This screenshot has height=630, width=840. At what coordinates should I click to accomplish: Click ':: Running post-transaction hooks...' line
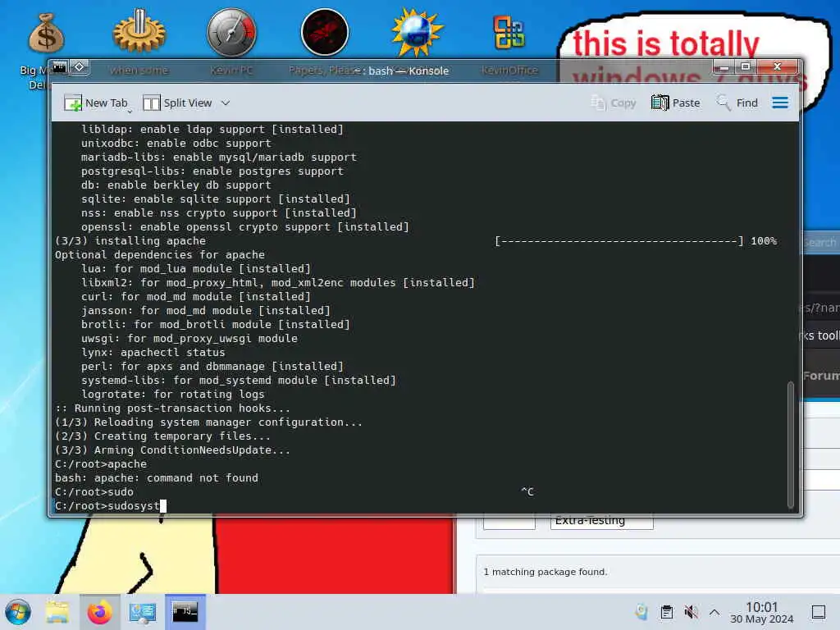pos(172,409)
